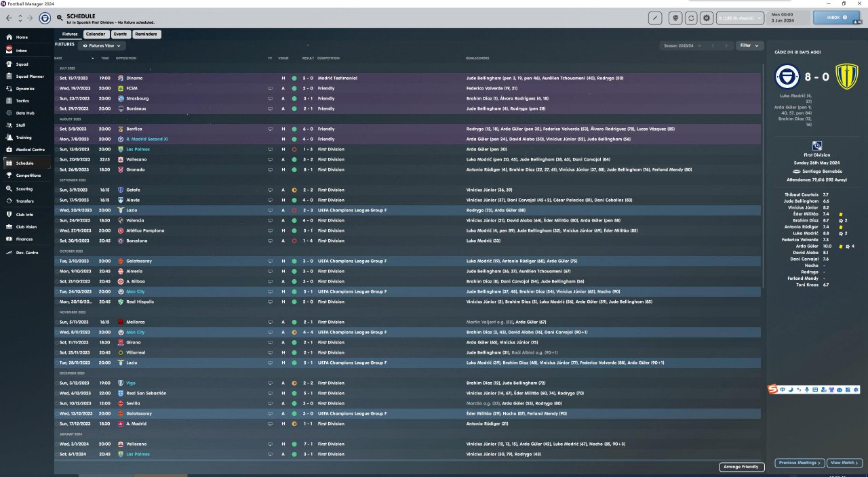The height and width of the screenshot is (477, 868).
Task: Open the Season 2023/24 selector
Action: [x=682, y=45]
